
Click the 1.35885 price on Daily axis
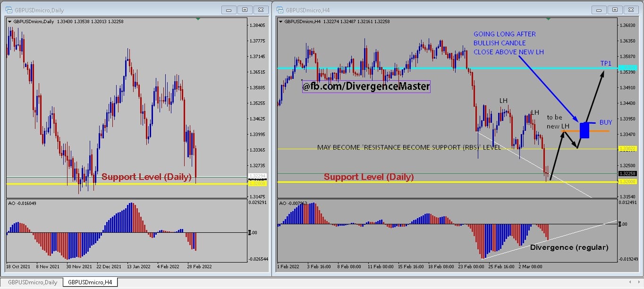(x=257, y=87)
